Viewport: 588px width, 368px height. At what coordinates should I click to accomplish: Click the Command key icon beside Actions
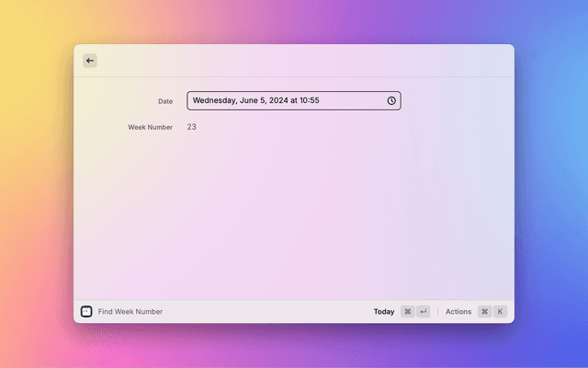tap(485, 312)
